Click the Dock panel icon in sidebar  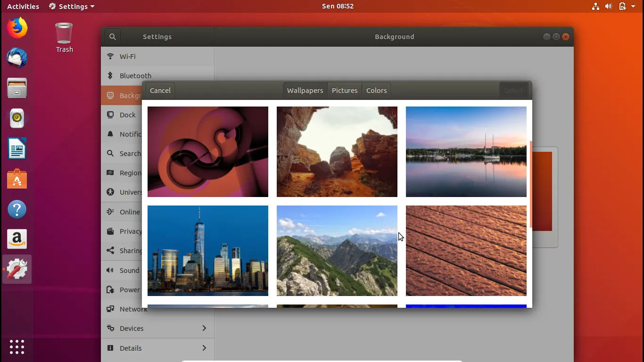click(110, 115)
